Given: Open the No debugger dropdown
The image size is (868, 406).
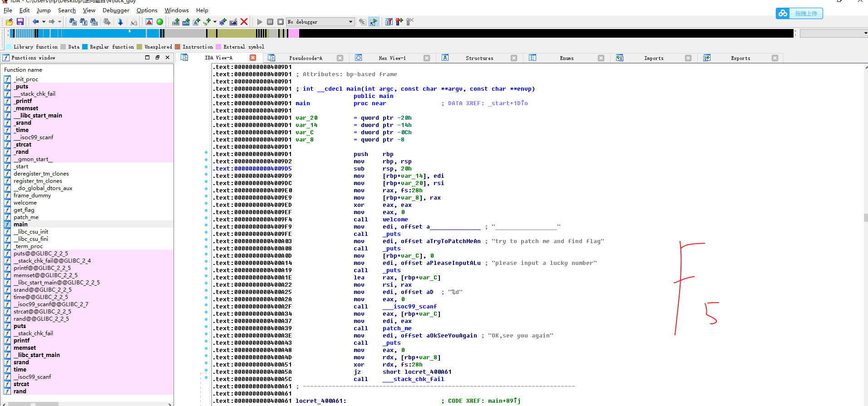Looking at the screenshot, I should tap(350, 22).
